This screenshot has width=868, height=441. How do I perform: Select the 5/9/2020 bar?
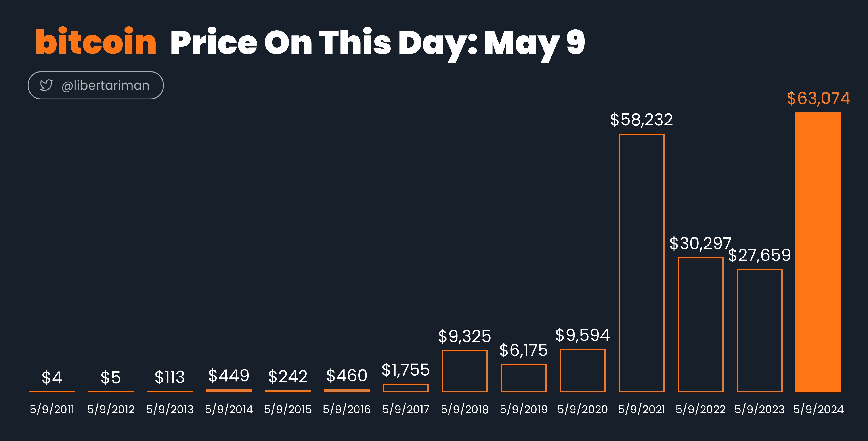583,370
